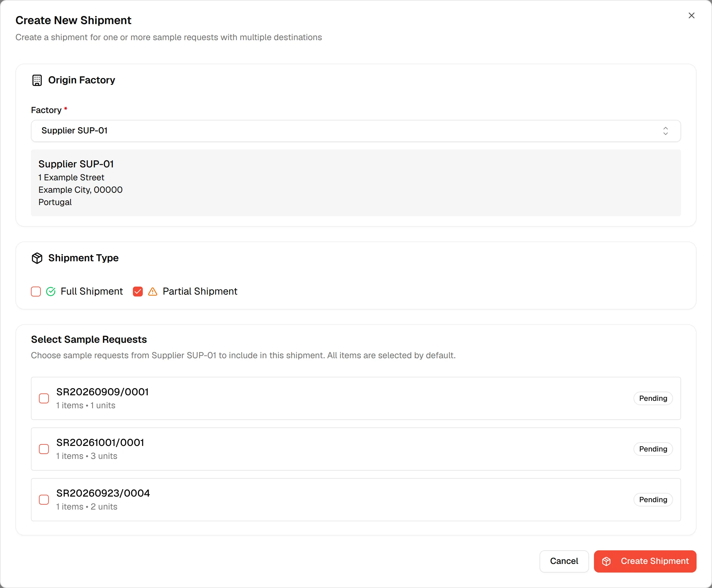
Task: Click the SR20260923/0004 request title
Action: click(103, 493)
